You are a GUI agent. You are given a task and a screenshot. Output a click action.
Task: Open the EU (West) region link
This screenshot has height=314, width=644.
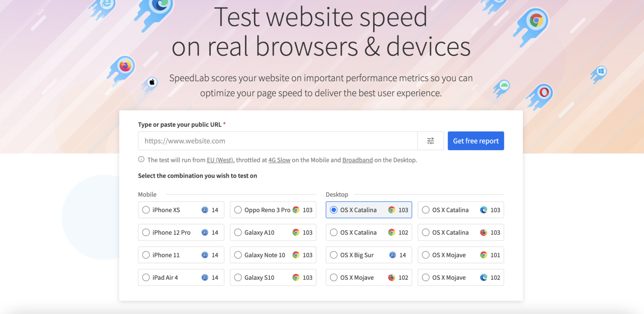click(220, 160)
